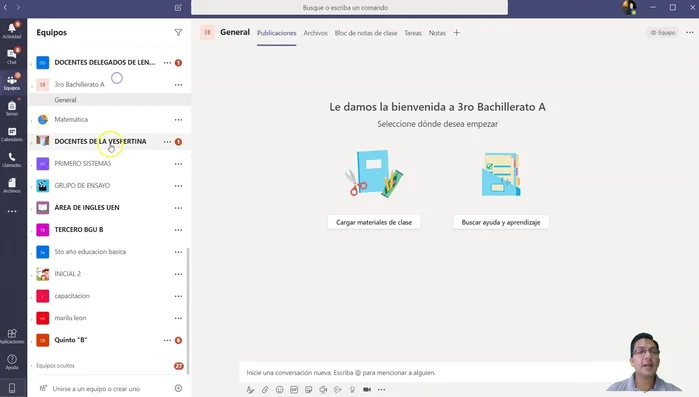The image size is (699, 397).
Task: Open more compose options ellipsis
Action: click(x=382, y=389)
